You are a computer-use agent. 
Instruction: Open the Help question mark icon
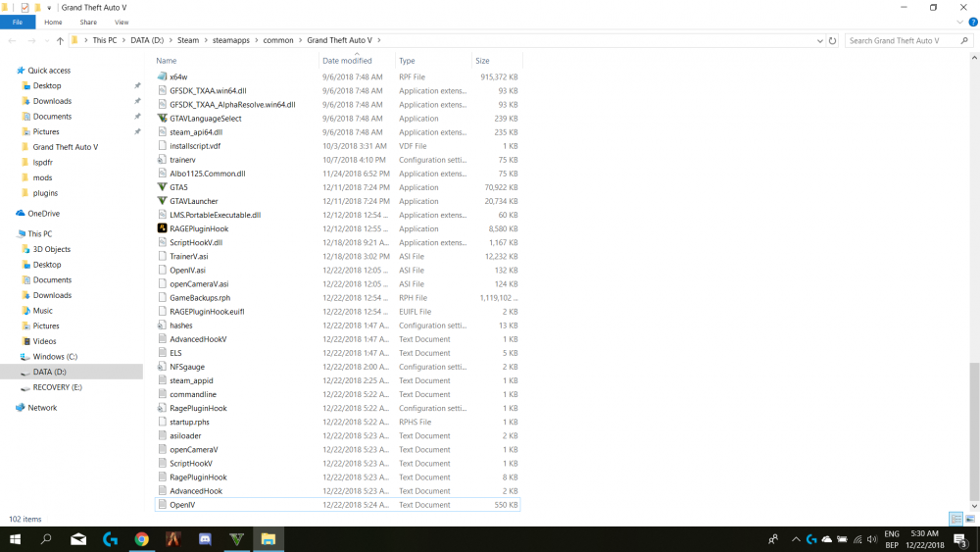973,22
